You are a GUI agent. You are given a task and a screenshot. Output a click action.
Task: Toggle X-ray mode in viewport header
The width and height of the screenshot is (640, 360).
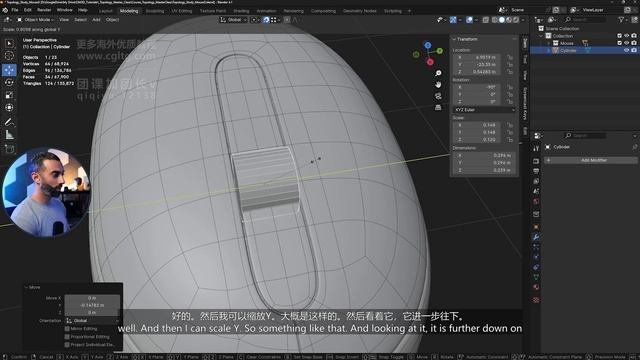point(486,20)
